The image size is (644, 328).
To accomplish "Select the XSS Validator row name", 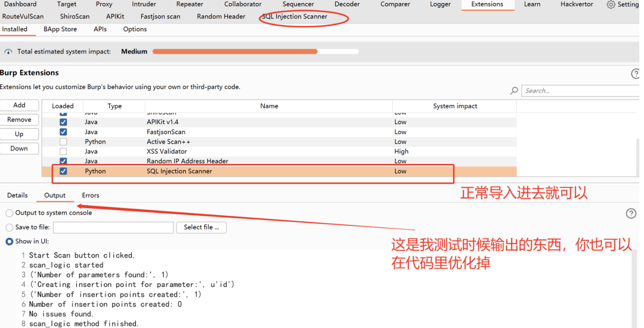I will (x=167, y=151).
